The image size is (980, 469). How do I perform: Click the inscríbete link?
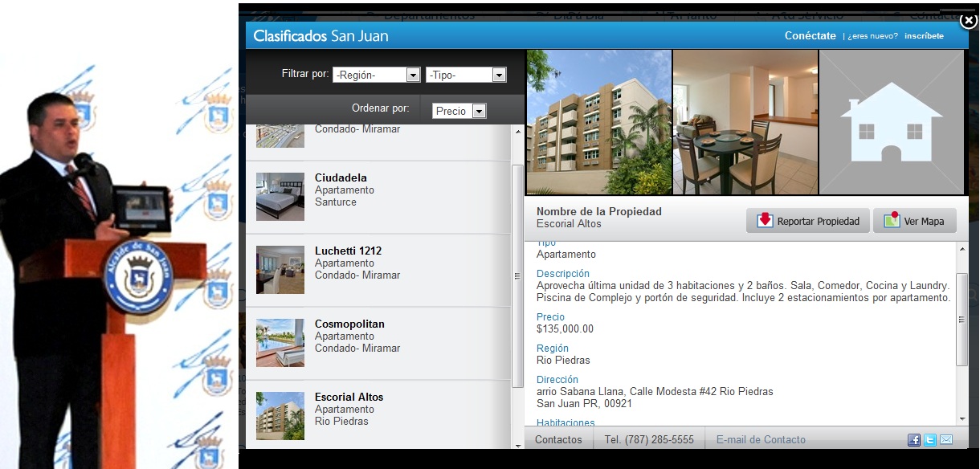click(x=924, y=36)
